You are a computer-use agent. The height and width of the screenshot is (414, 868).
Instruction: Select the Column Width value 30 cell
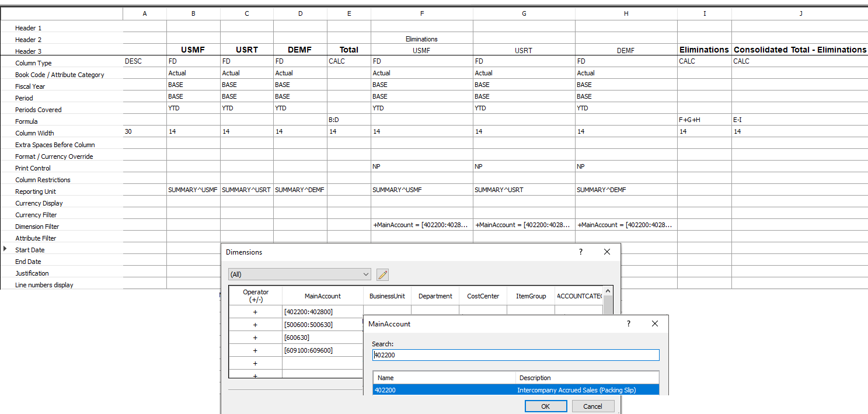(145, 131)
